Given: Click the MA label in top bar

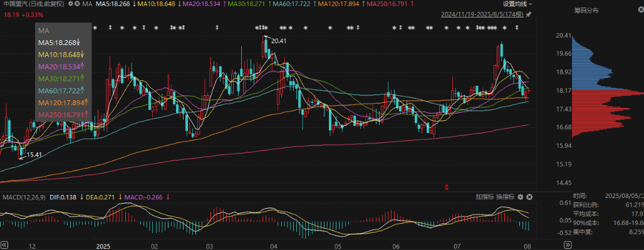Looking at the screenshot, I should coord(87,4).
